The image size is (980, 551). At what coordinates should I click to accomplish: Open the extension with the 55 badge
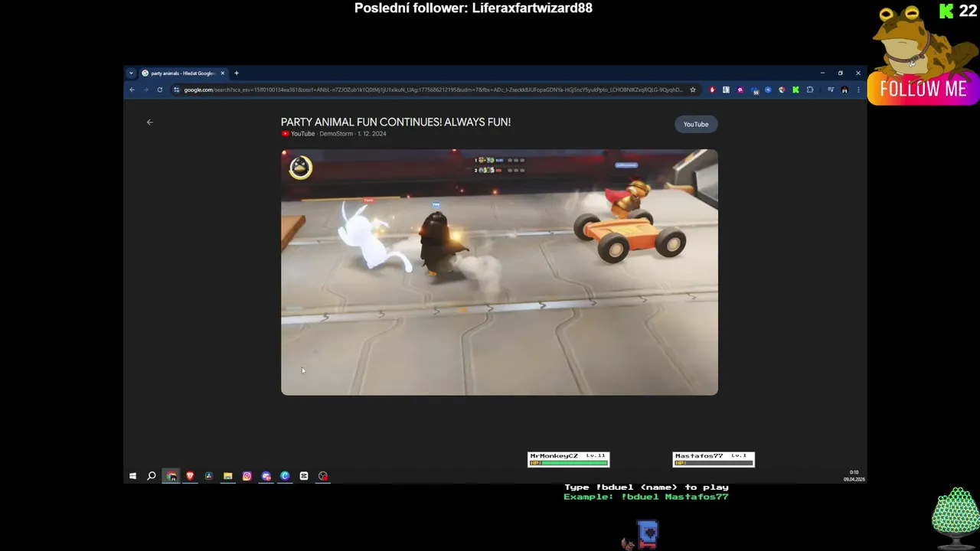click(754, 90)
